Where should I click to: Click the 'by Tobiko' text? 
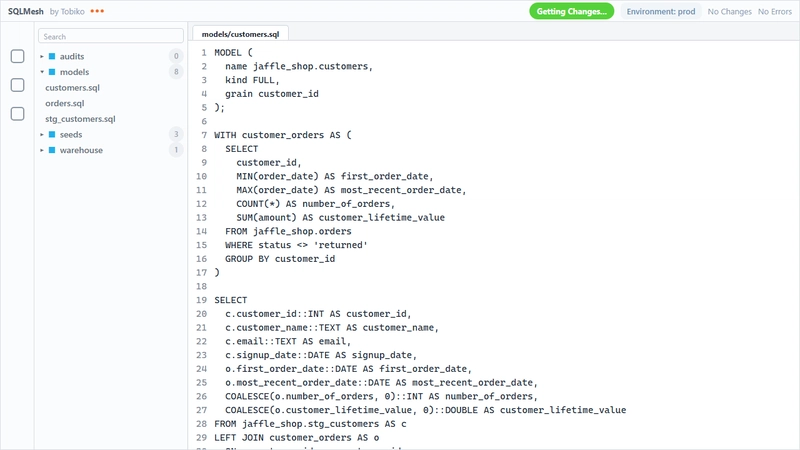pyautogui.click(x=67, y=11)
